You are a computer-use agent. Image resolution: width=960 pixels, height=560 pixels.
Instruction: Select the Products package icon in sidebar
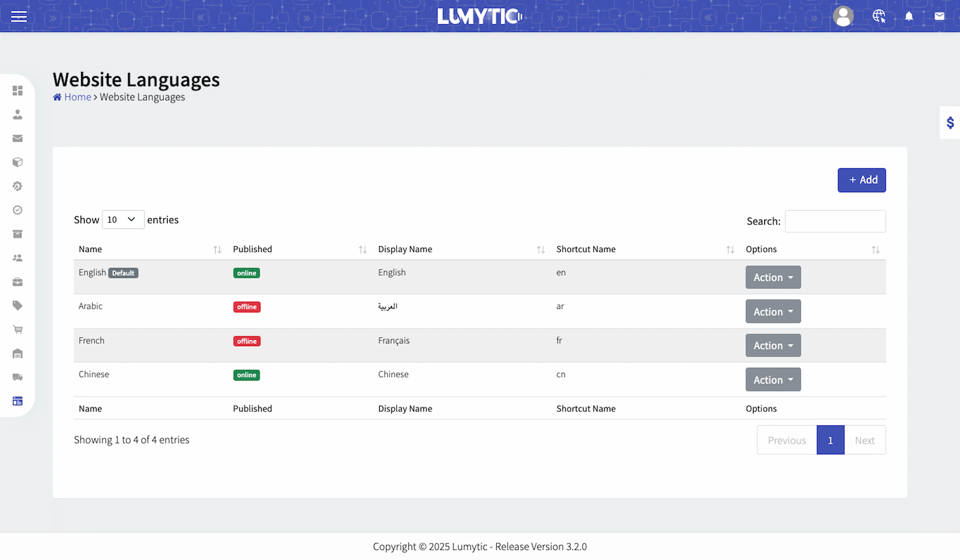(x=18, y=162)
